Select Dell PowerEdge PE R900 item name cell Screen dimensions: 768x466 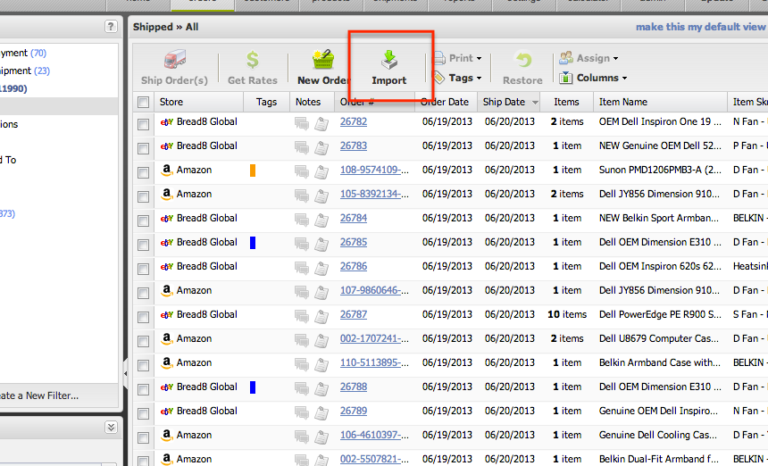[660, 315]
